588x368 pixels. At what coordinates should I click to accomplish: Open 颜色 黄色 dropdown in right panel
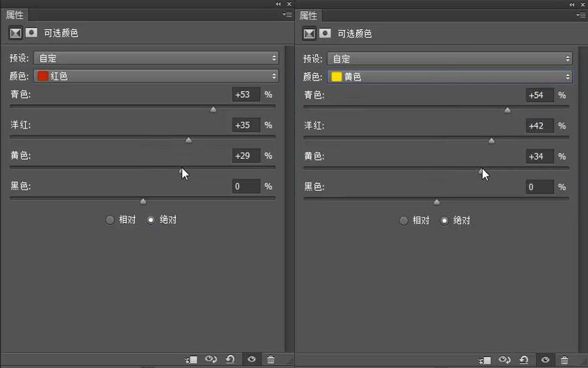pyautogui.click(x=450, y=76)
